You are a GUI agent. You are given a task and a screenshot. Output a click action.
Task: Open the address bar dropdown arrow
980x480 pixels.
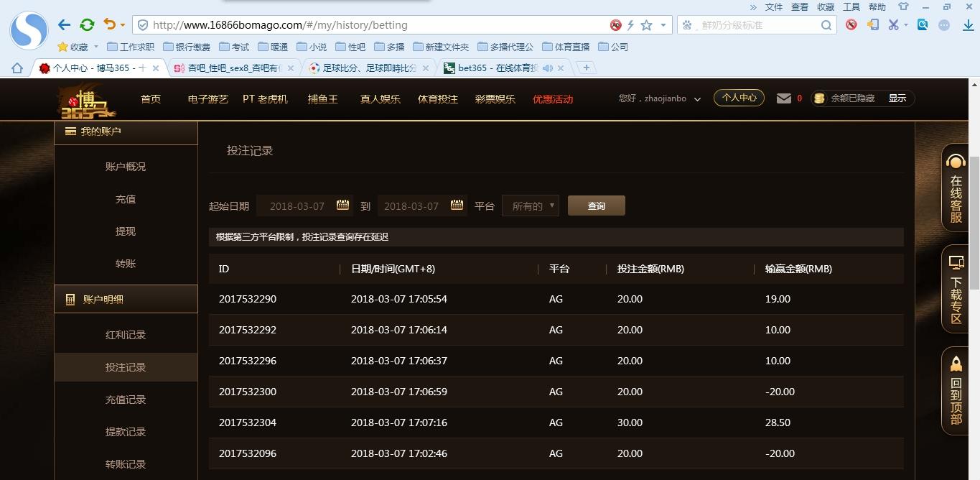coord(663,25)
